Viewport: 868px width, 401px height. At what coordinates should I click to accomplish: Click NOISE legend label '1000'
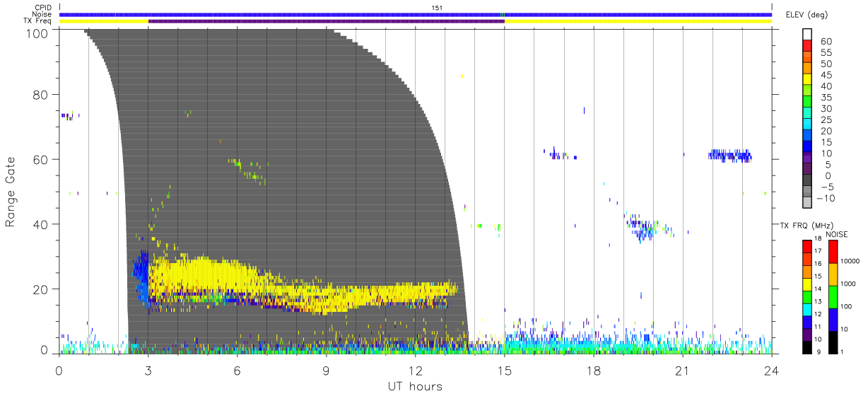848,284
